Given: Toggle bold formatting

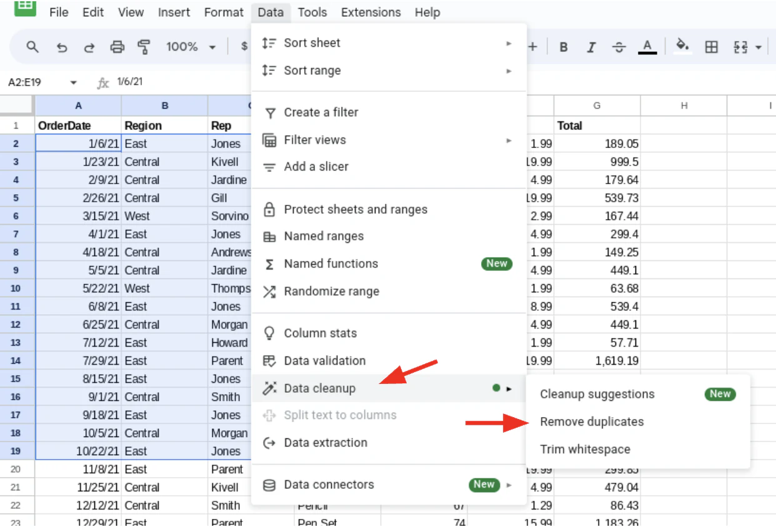Looking at the screenshot, I should tap(564, 47).
